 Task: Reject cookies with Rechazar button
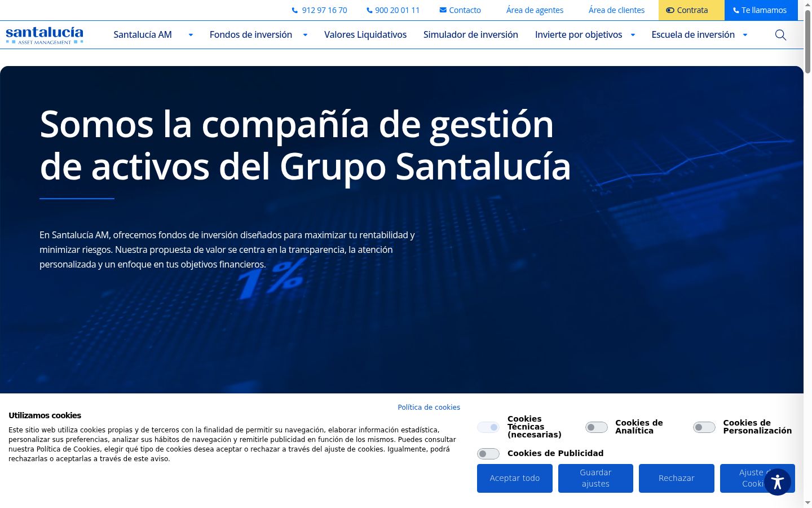[677, 478]
